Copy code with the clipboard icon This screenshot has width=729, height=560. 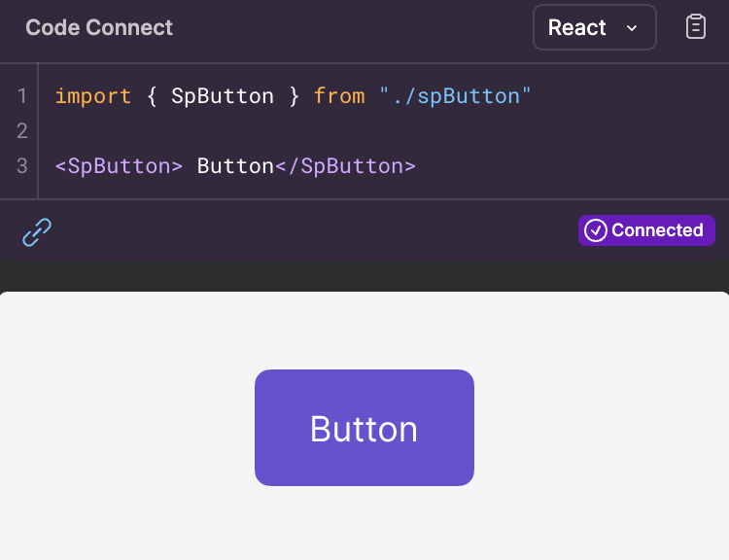(x=696, y=27)
